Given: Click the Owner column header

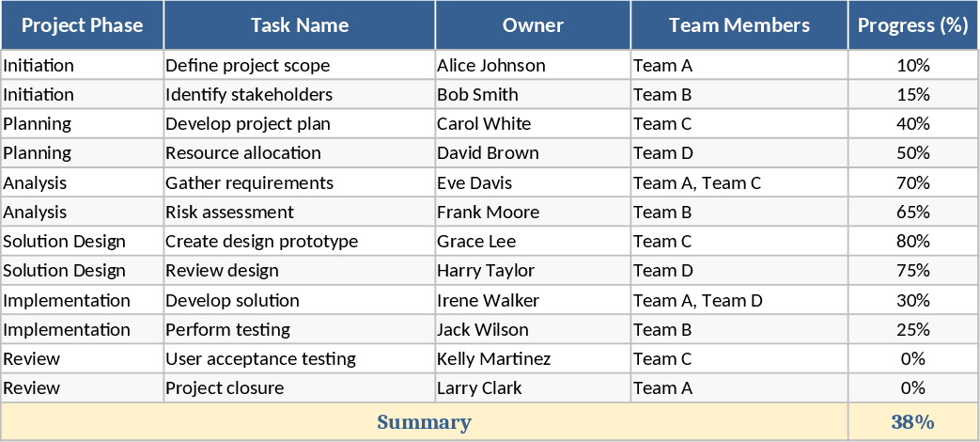Looking at the screenshot, I should pos(533,25).
